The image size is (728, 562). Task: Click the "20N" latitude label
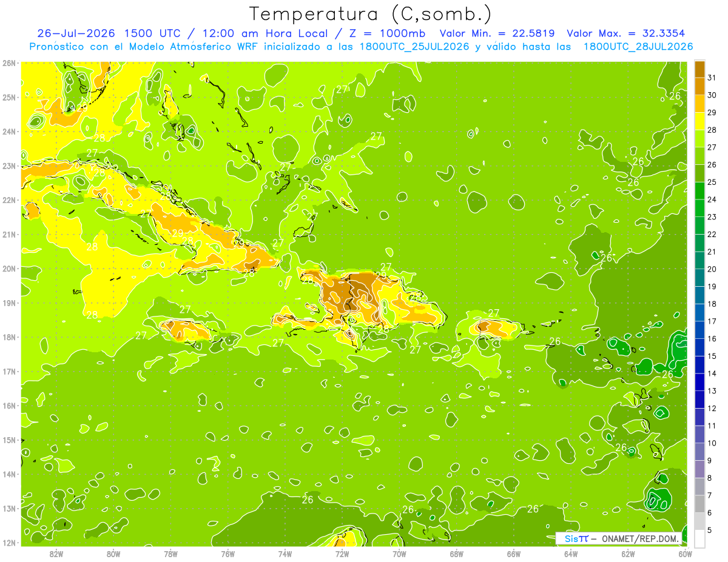click(x=9, y=269)
